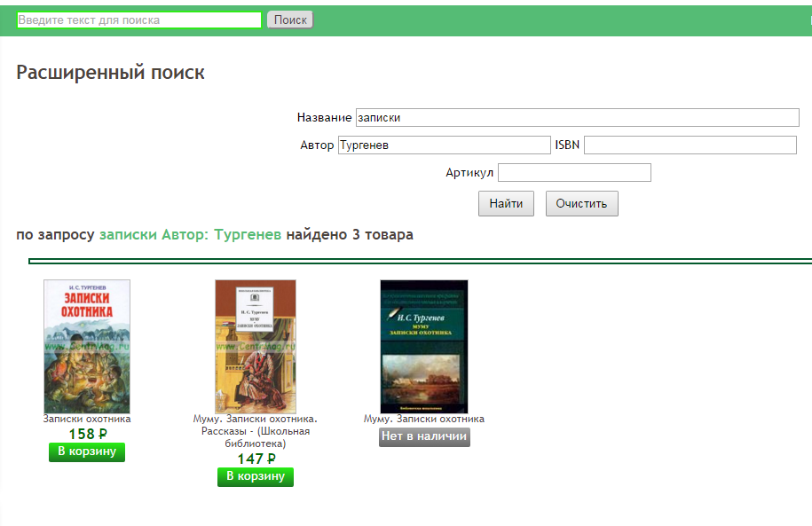Click the top search text field
The width and height of the screenshot is (812, 526).
coord(138,20)
